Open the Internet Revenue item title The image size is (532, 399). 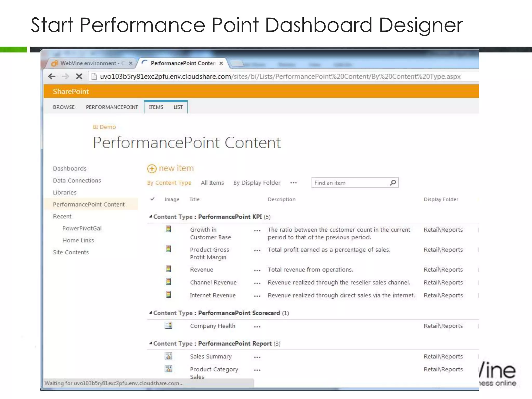pos(213,295)
